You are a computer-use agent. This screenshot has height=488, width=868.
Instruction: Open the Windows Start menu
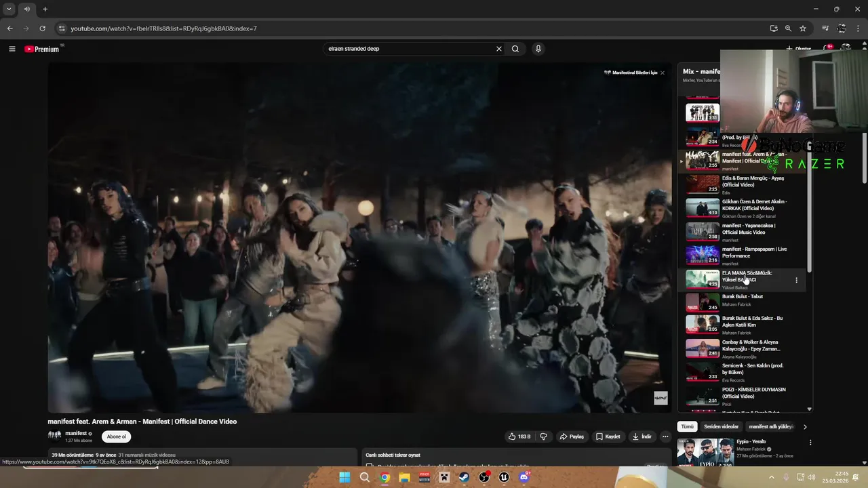click(344, 477)
